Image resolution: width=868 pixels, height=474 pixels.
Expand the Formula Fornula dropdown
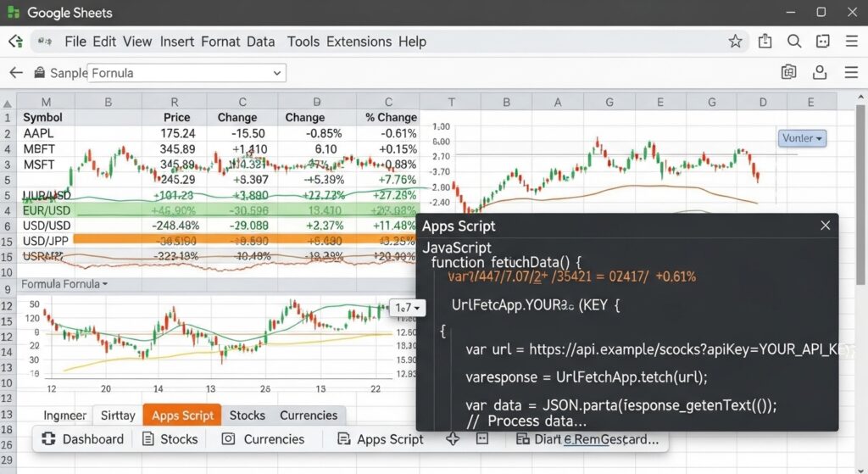pos(64,284)
